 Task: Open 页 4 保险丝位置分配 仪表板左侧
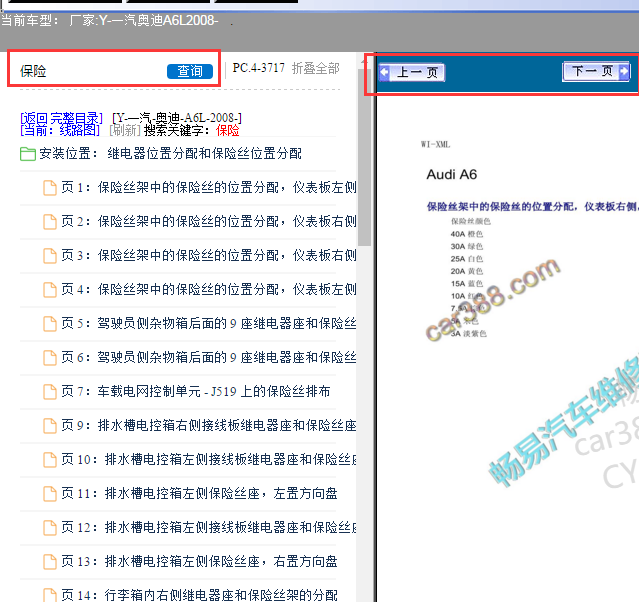209,289
